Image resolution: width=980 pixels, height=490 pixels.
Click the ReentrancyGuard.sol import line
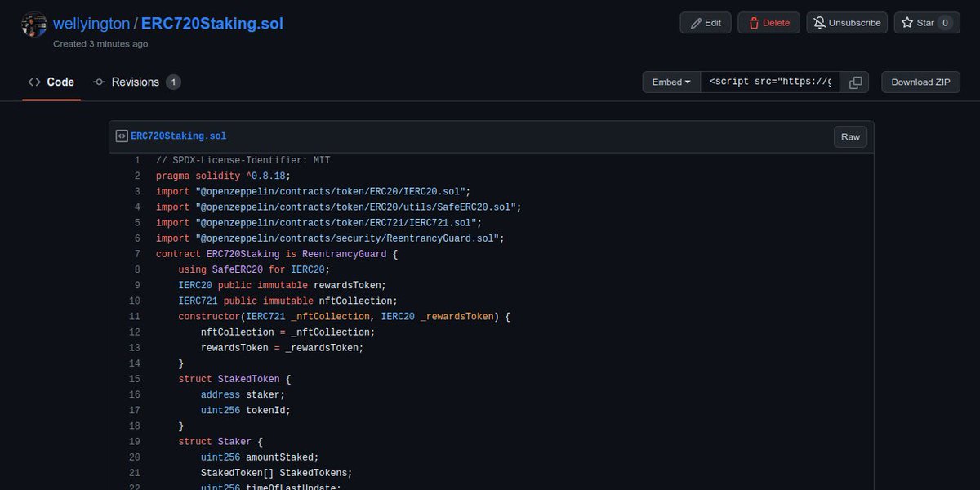[x=330, y=238]
